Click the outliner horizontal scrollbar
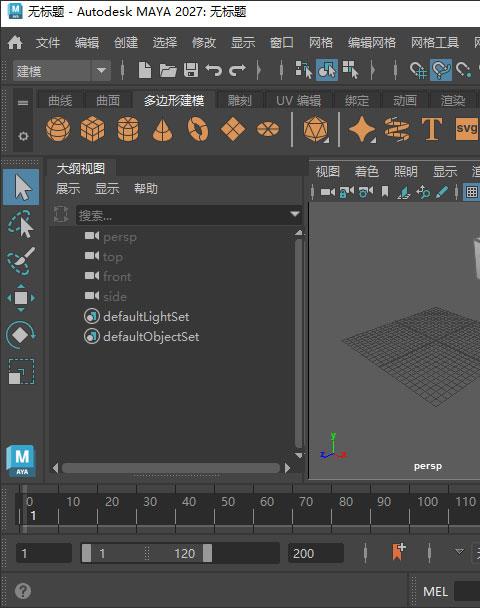480x608 pixels. click(x=171, y=468)
